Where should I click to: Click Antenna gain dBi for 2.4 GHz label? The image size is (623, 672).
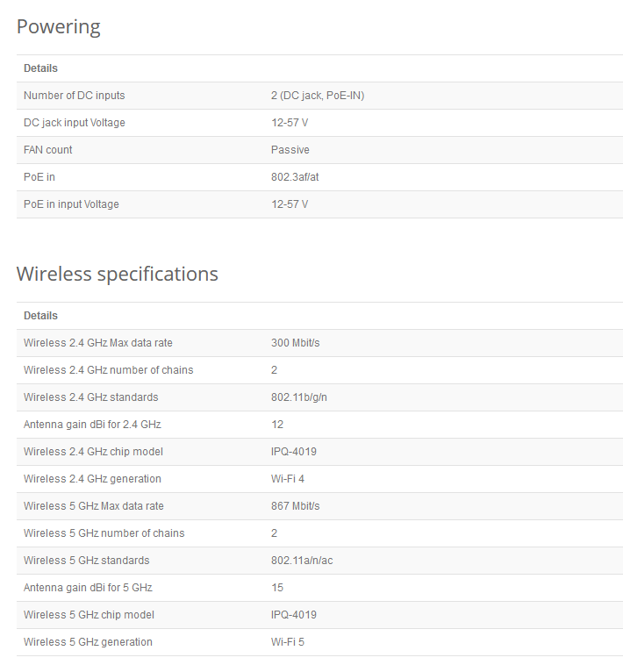(x=92, y=425)
